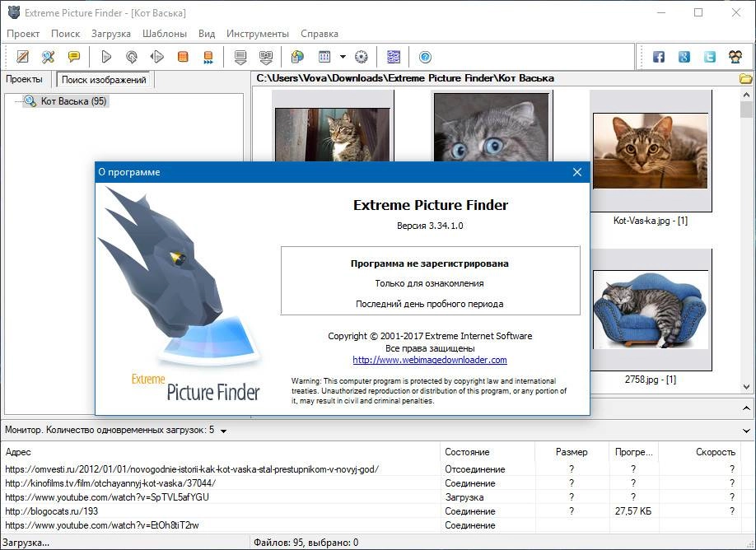Open the web browser globe icon
Viewport: 756px width, 550px height.
coord(297,57)
